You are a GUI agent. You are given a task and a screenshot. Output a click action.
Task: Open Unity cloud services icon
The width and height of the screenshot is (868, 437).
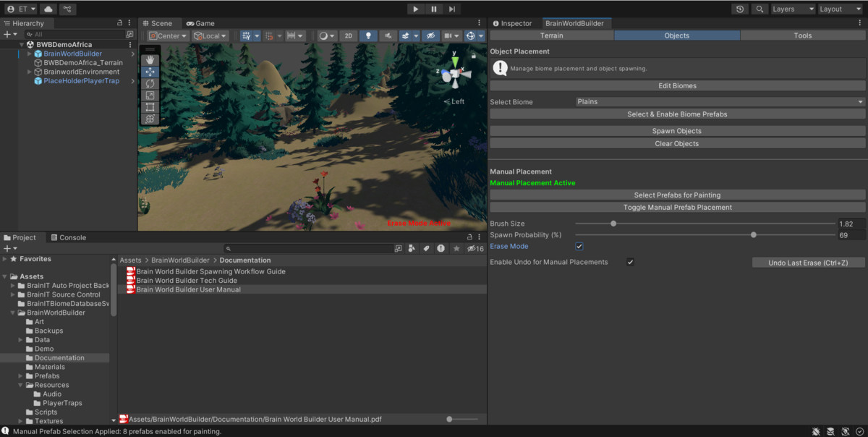(48, 9)
